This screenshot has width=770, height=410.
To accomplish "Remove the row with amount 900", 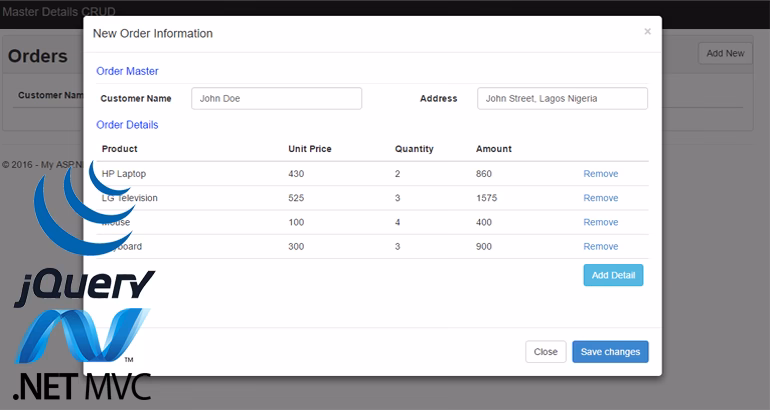I will pos(600,246).
